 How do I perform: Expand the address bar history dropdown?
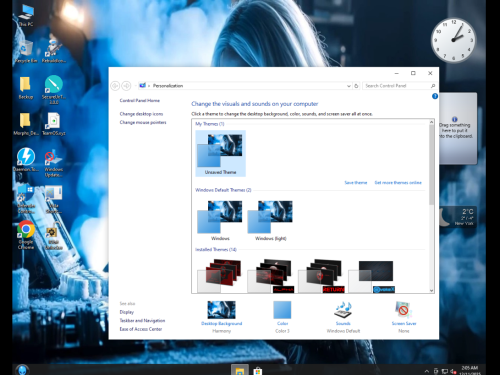tap(349, 86)
